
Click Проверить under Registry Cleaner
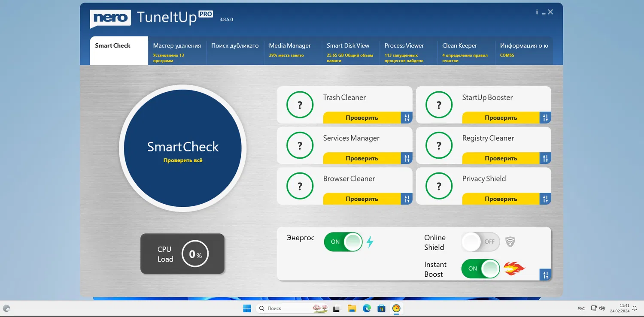(501, 158)
